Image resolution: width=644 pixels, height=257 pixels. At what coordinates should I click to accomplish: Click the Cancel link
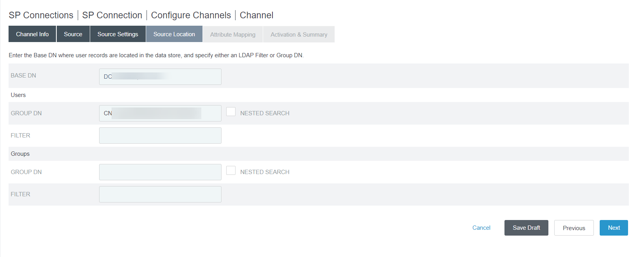[x=481, y=228]
